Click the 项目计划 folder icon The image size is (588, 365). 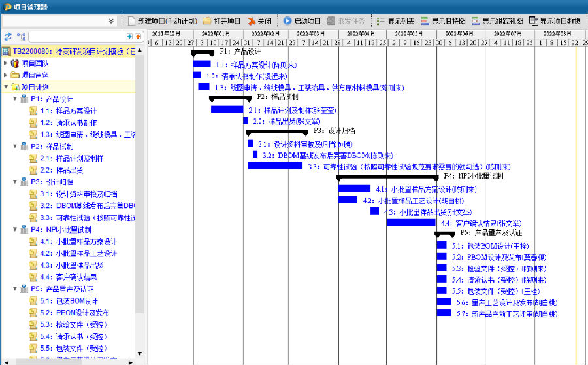point(15,87)
